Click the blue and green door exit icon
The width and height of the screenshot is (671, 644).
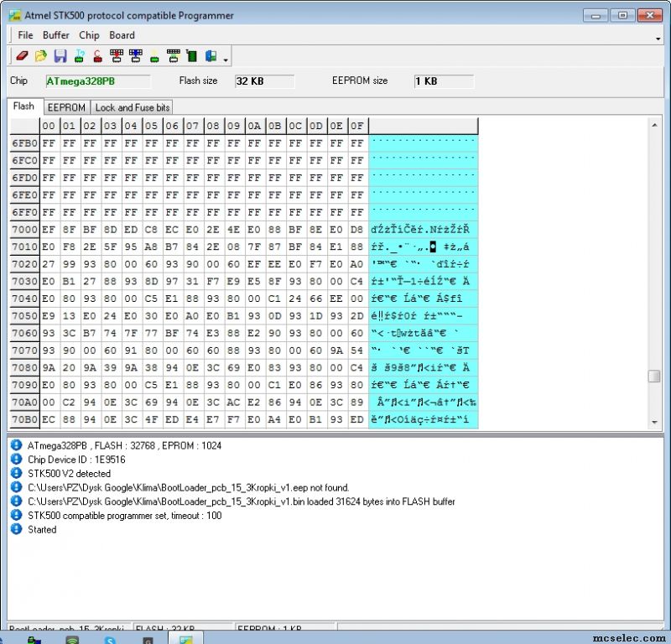coord(211,56)
